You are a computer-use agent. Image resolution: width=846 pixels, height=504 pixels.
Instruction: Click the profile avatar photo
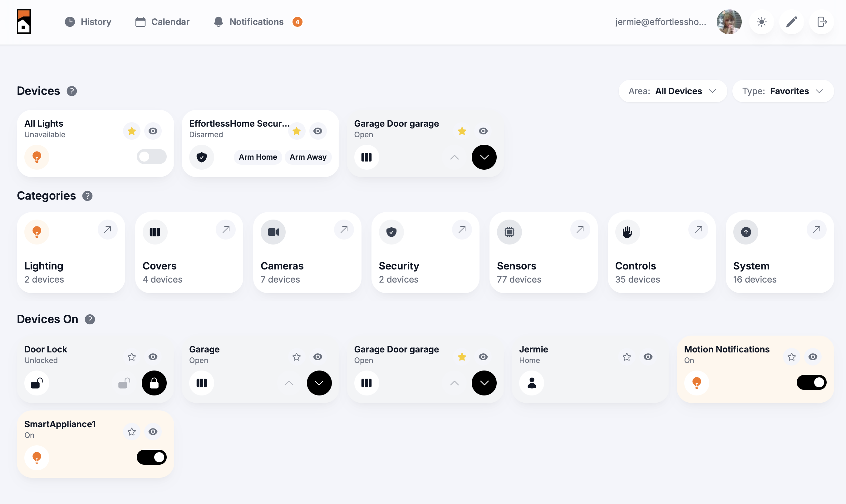(729, 22)
